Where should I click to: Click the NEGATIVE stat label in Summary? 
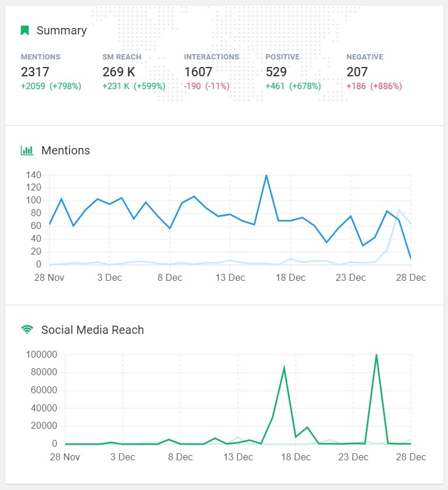[x=365, y=57]
